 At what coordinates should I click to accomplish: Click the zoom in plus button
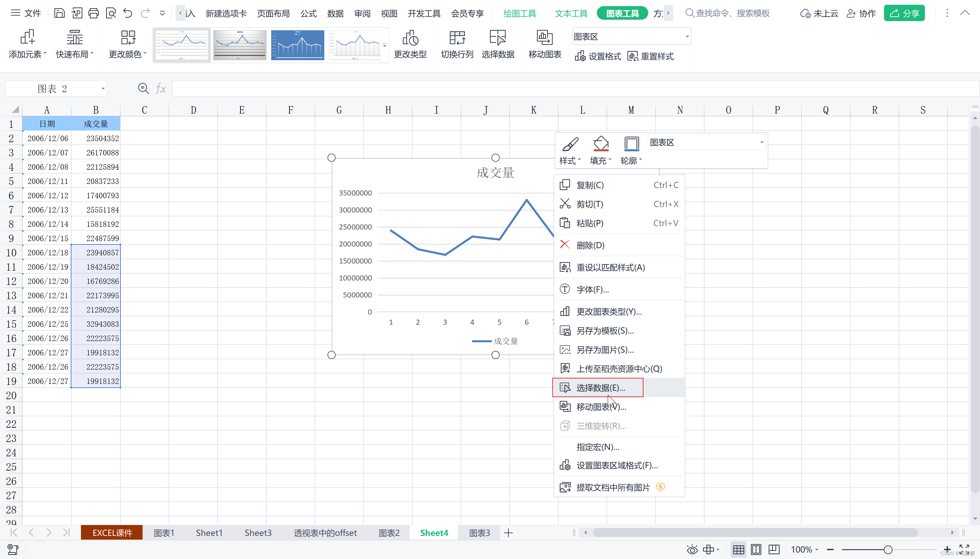tap(947, 550)
